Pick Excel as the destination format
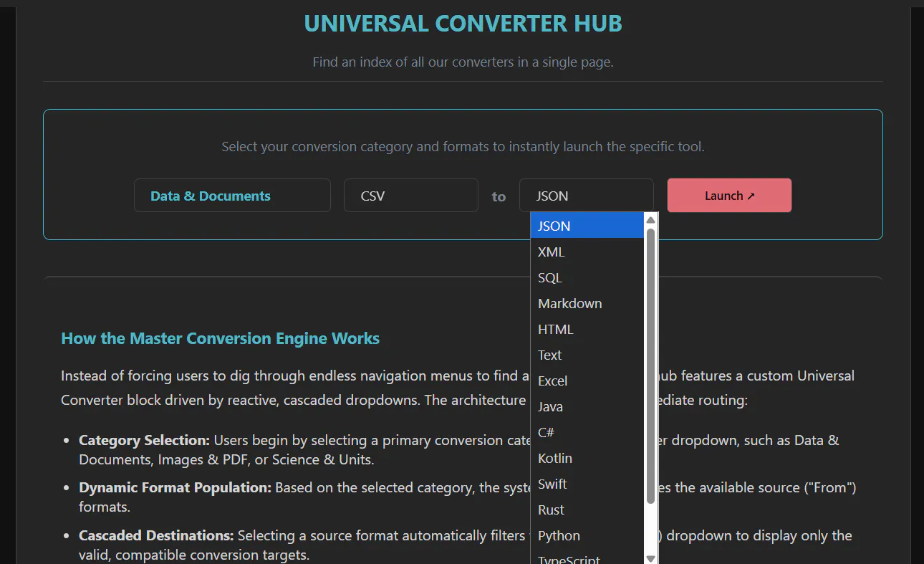The height and width of the screenshot is (564, 924). (587, 381)
